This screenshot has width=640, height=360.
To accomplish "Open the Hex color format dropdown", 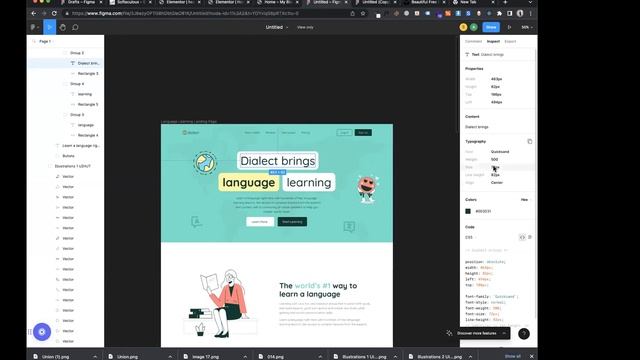I will tap(526, 200).
